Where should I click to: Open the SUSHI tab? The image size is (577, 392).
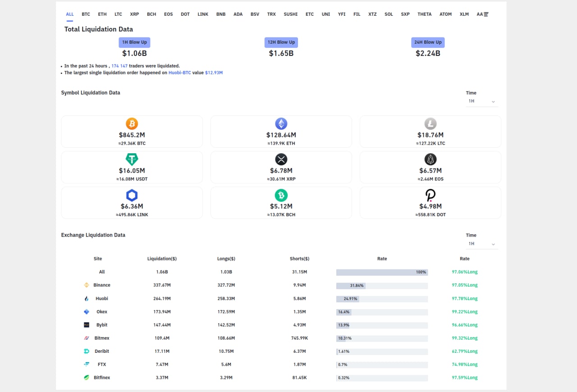click(x=291, y=14)
